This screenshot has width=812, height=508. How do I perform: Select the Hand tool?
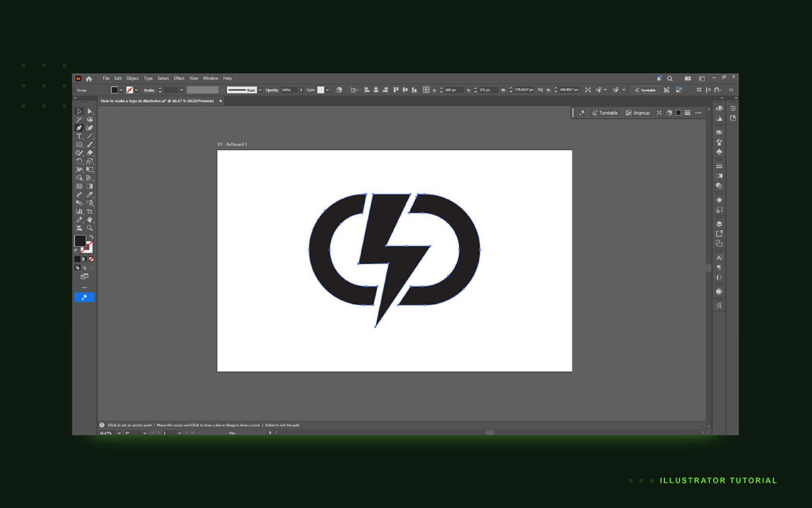[89, 219]
